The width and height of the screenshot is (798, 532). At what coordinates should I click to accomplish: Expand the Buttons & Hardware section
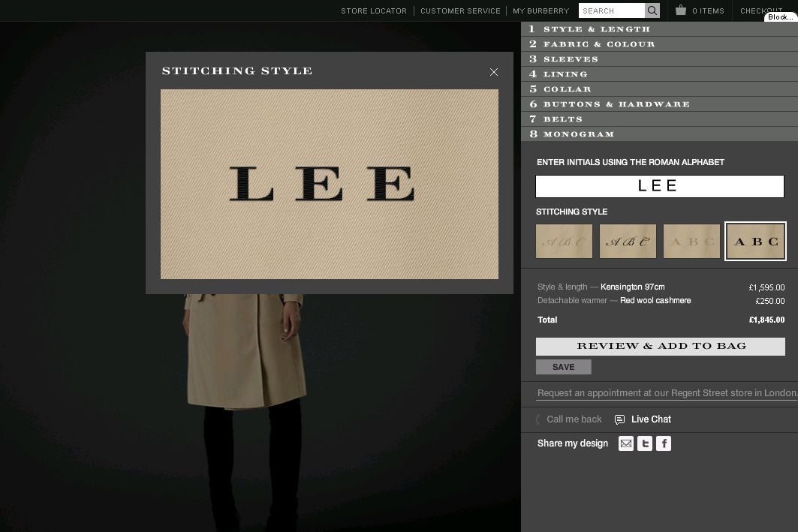(x=616, y=104)
